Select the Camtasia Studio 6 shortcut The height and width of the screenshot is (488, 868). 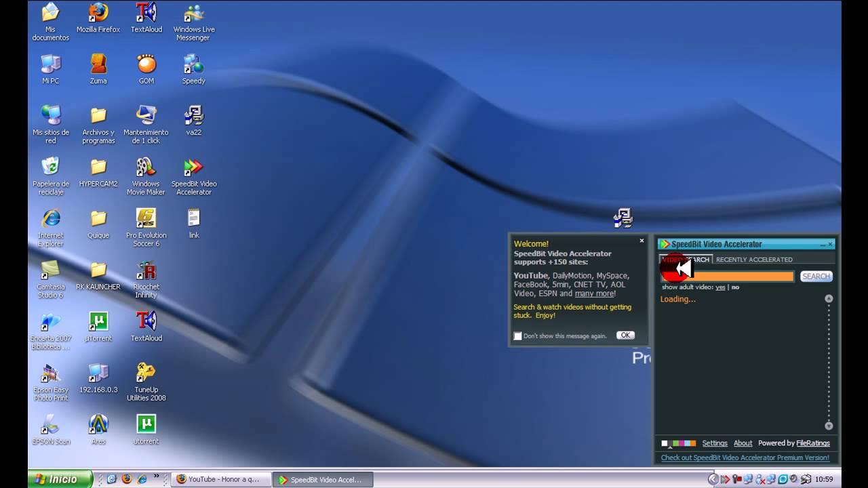[51, 279]
